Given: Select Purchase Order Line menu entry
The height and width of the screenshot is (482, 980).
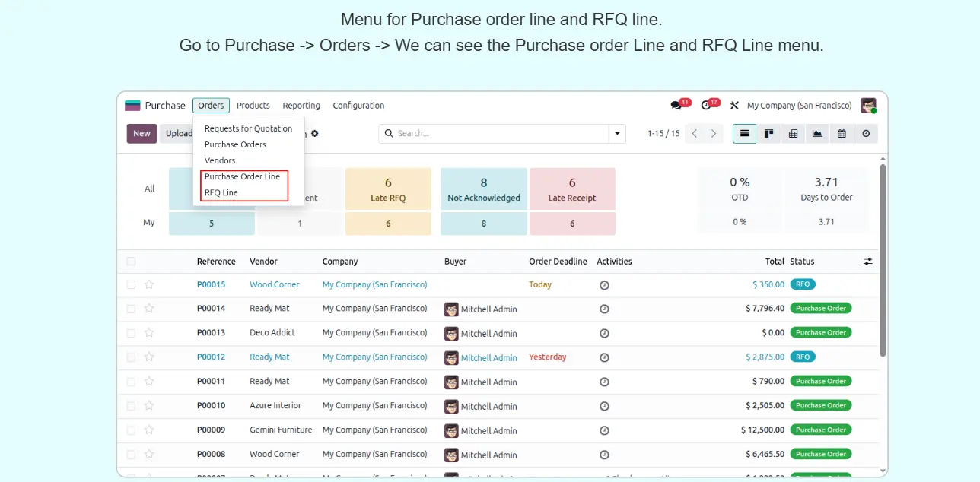Looking at the screenshot, I should coord(242,176).
